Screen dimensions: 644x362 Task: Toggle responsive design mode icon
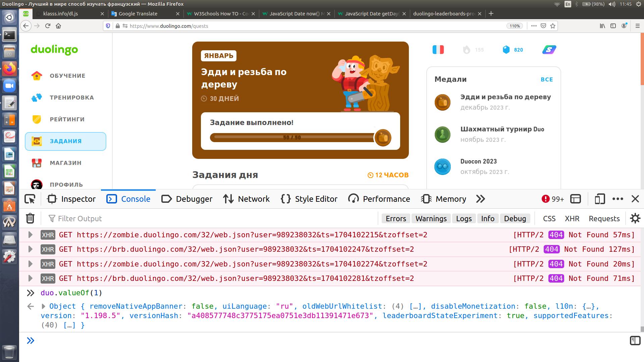tap(600, 199)
